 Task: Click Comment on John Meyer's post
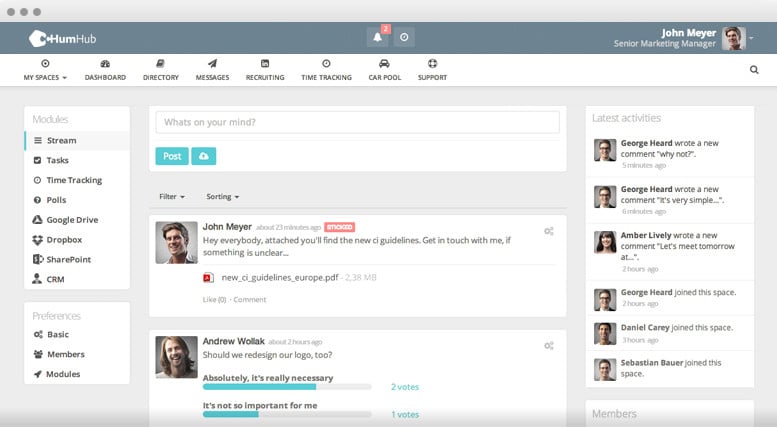pyautogui.click(x=250, y=300)
